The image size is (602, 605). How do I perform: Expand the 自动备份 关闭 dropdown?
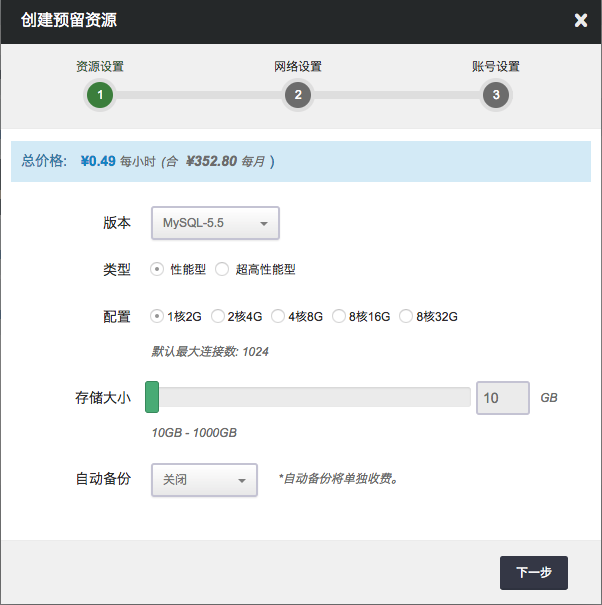click(x=204, y=480)
